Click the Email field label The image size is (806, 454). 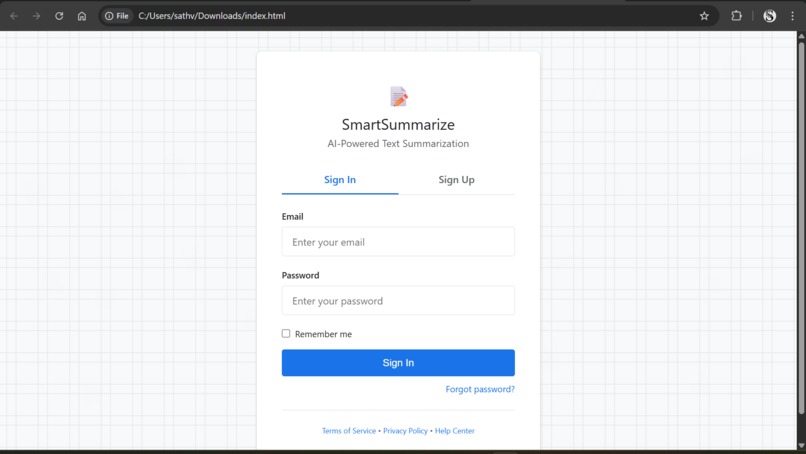point(292,216)
